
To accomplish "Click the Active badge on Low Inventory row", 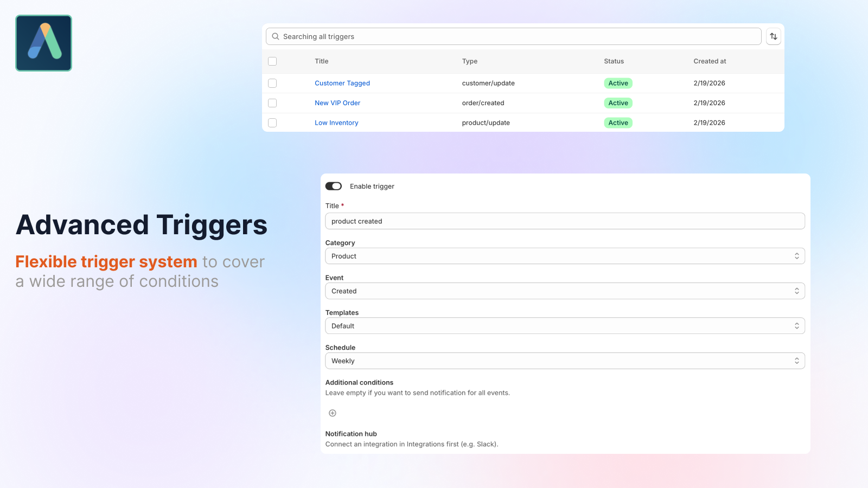I will [x=618, y=123].
